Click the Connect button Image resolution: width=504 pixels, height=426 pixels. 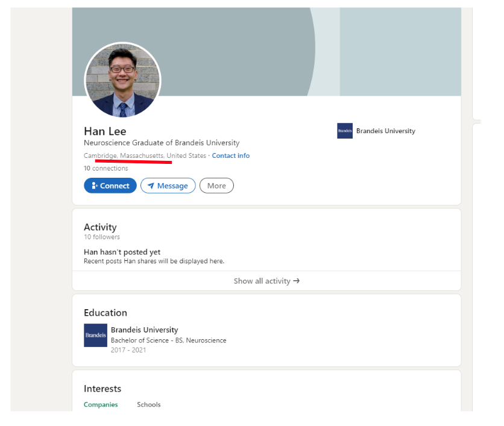click(x=110, y=186)
